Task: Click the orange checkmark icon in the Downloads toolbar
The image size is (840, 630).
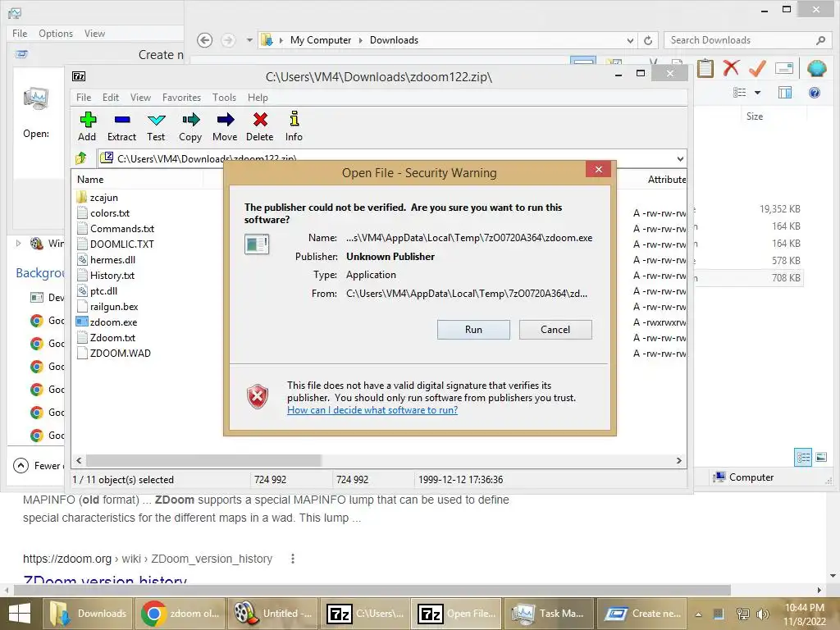Action: 757,68
